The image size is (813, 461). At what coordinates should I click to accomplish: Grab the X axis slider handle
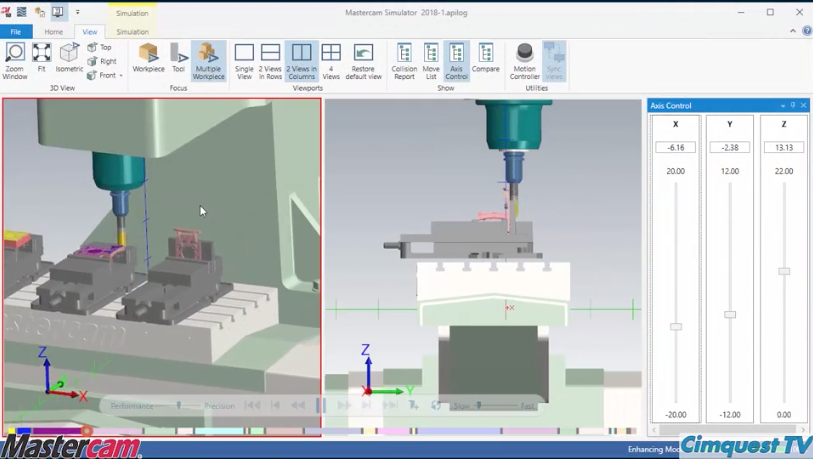point(676,327)
